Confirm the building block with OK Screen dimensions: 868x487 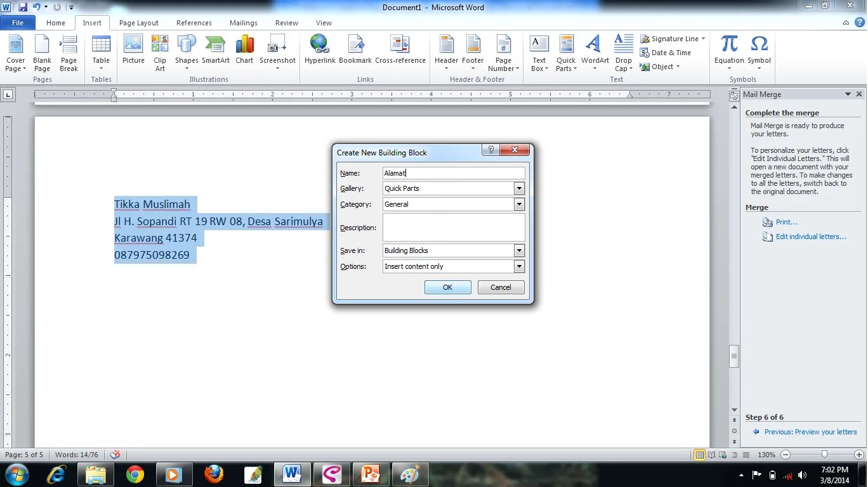coord(448,287)
